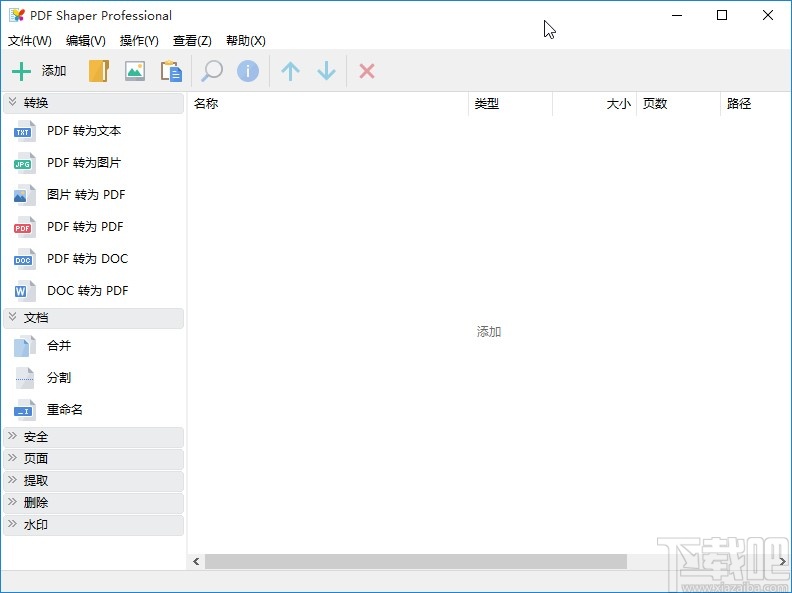792x593 pixels.
Task: Open the 编辑(V) menu
Action: coord(86,41)
